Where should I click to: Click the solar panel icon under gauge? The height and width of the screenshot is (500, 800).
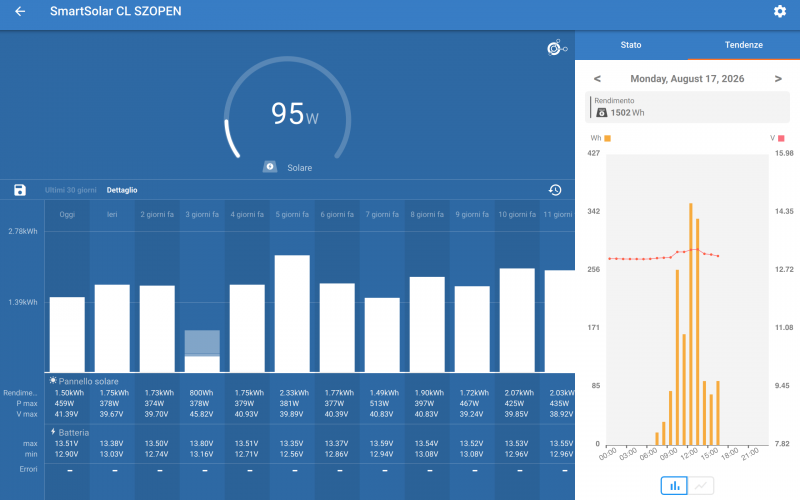(270, 167)
